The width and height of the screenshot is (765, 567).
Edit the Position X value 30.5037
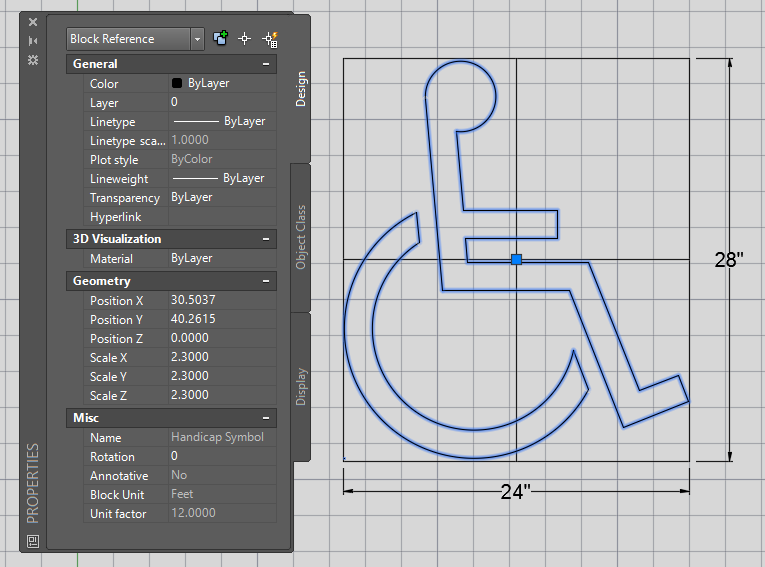point(222,300)
